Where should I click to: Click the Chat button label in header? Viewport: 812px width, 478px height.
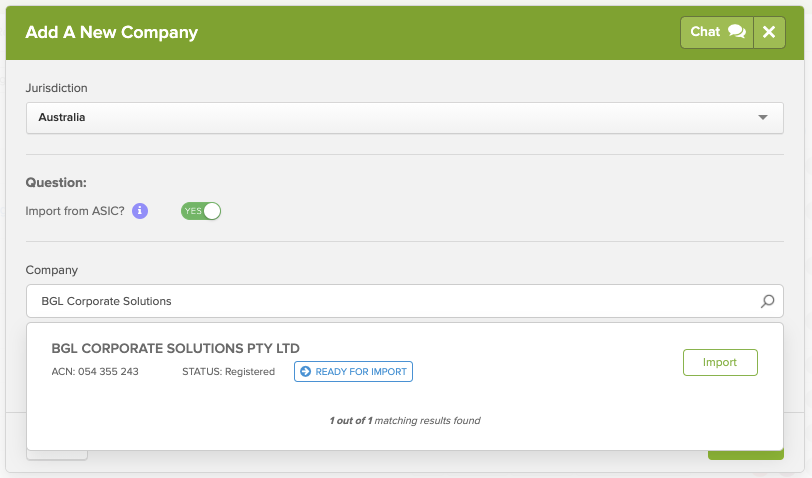[x=705, y=32]
